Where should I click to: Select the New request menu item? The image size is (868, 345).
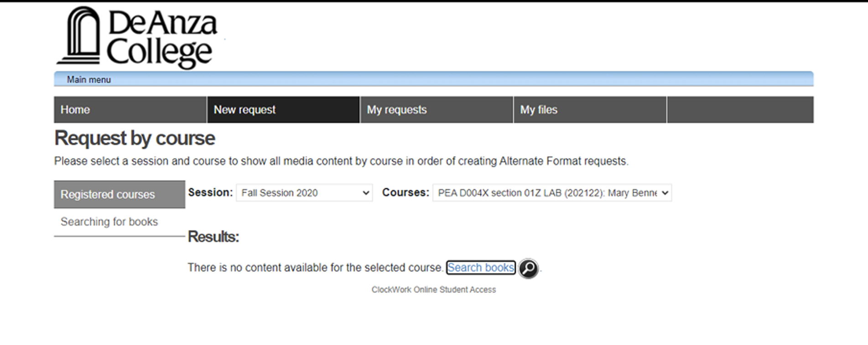coord(283,110)
